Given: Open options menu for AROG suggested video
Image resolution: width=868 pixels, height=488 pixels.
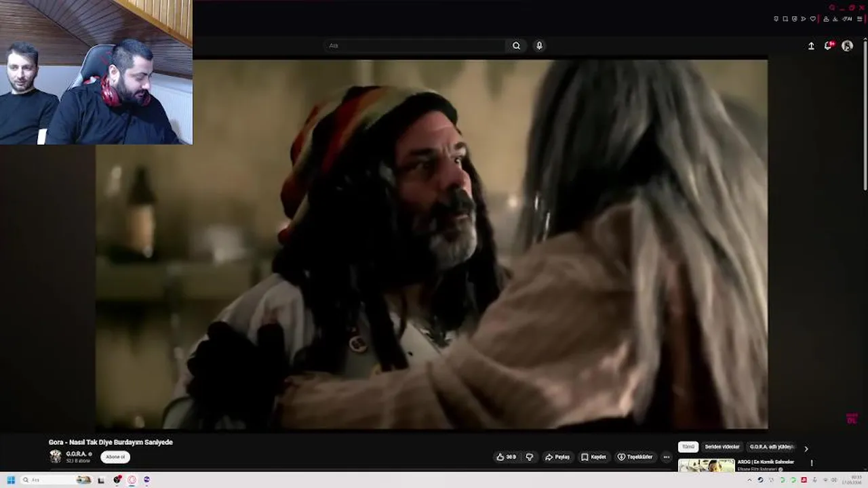Looking at the screenshot, I should click(x=812, y=463).
